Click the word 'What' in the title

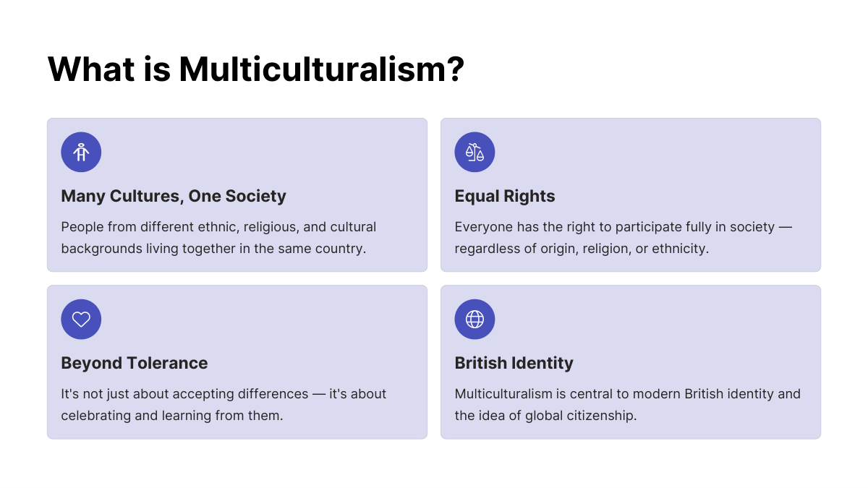[x=91, y=69]
